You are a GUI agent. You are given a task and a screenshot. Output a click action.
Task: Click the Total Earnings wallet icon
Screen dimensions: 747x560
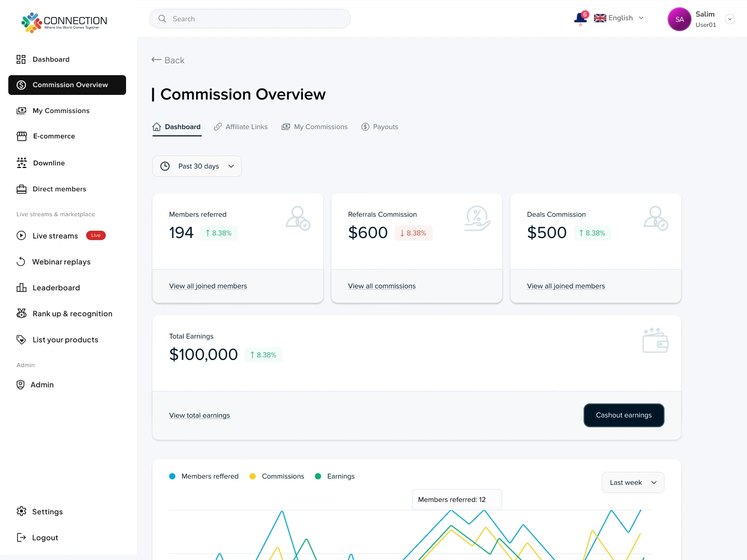656,340
